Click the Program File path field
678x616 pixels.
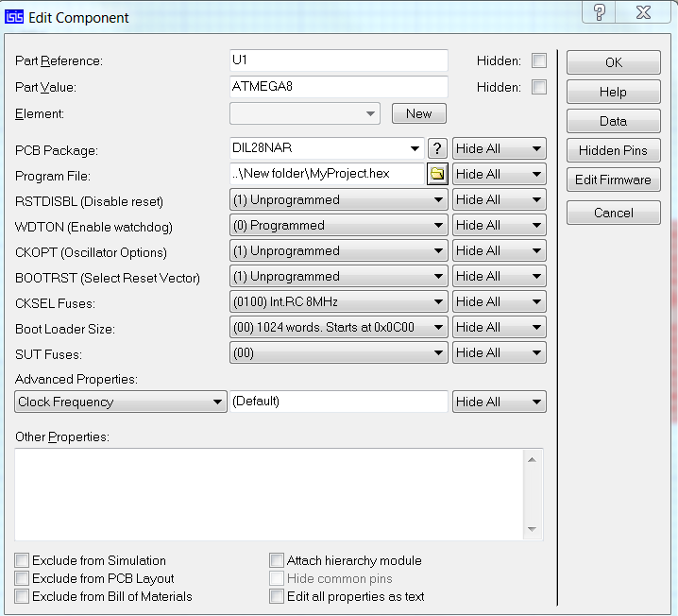pyautogui.click(x=328, y=174)
